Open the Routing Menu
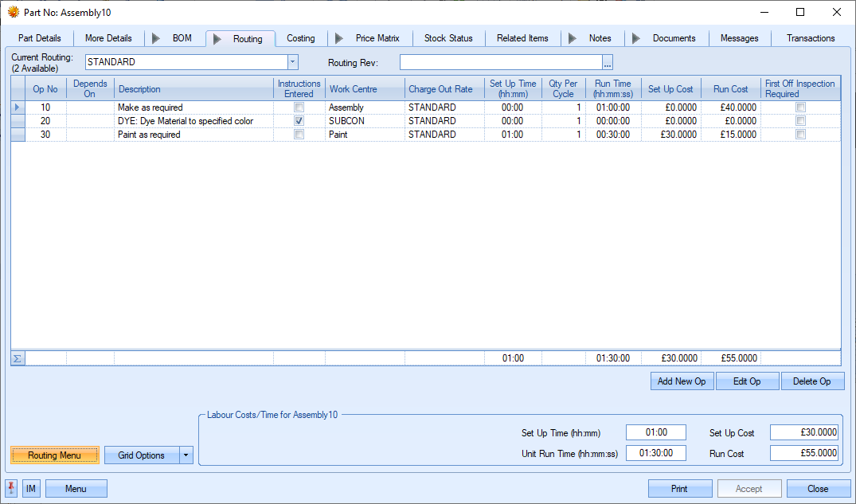The height and width of the screenshot is (504, 856). coord(55,455)
